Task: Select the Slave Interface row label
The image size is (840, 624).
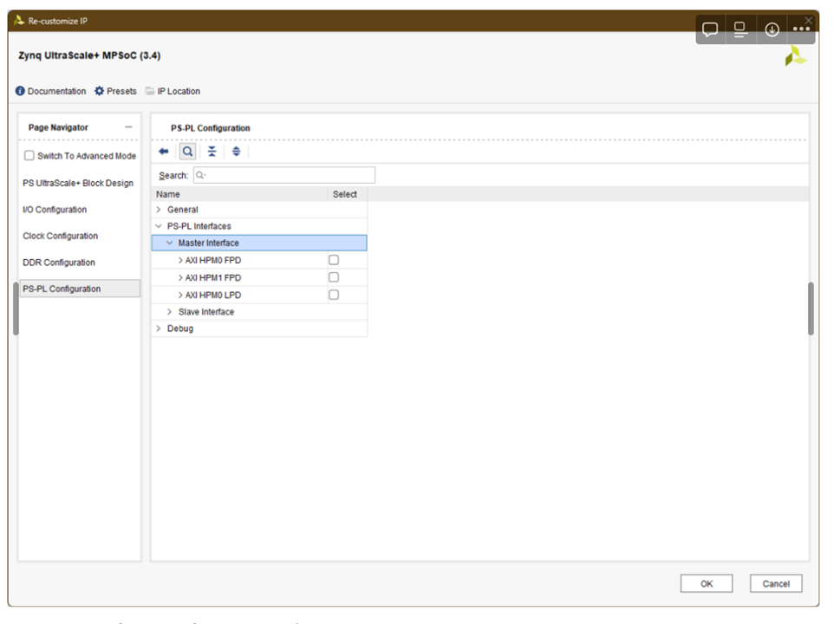Action: pyautogui.click(x=206, y=312)
